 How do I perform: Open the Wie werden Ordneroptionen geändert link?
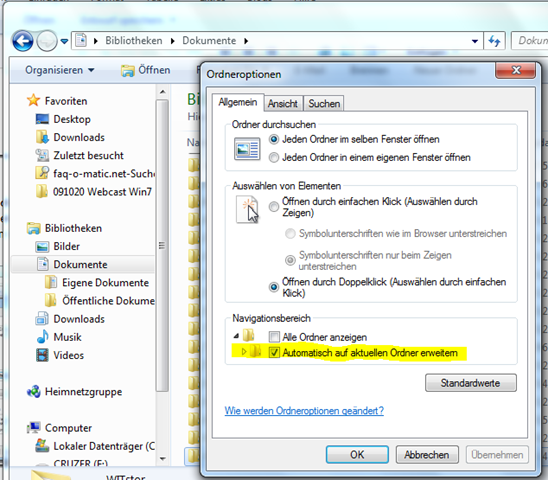tap(304, 410)
